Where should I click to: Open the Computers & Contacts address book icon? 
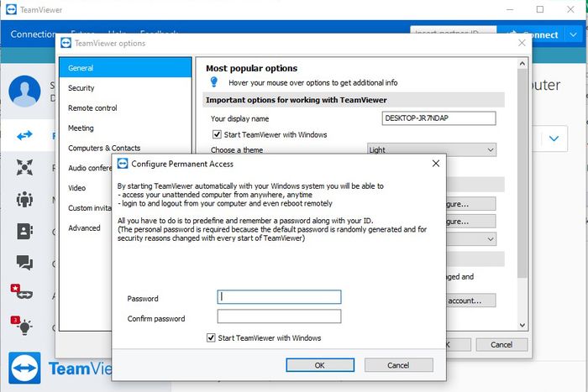click(24, 231)
